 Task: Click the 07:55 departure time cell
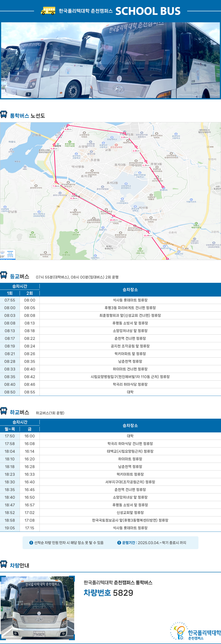[10, 300]
